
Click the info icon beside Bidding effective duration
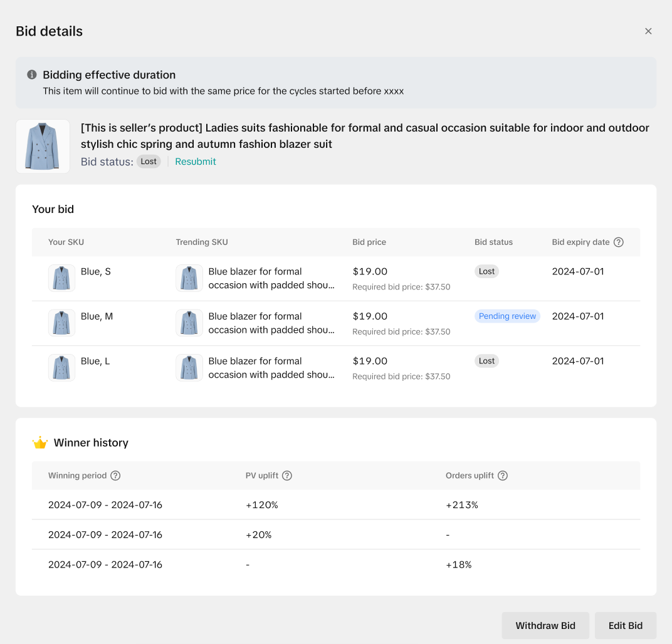(x=32, y=75)
